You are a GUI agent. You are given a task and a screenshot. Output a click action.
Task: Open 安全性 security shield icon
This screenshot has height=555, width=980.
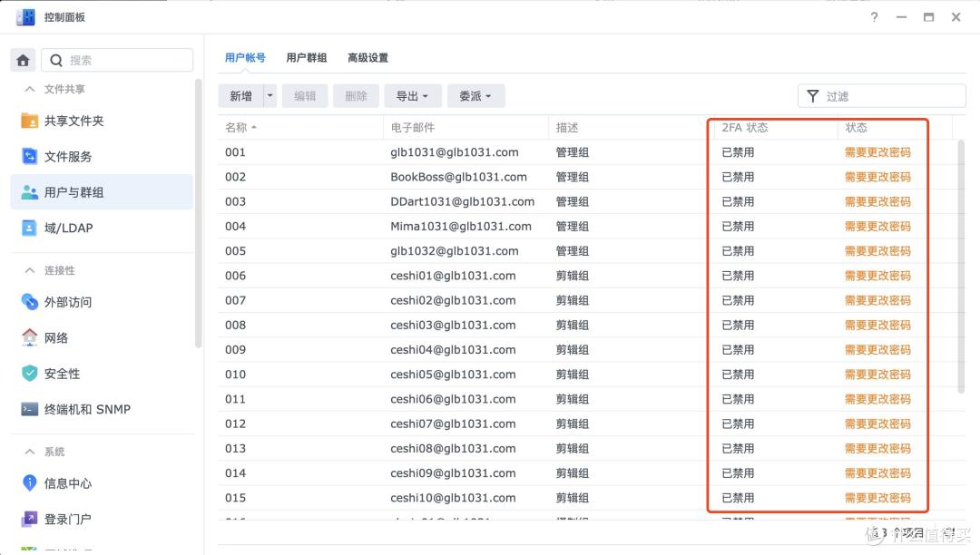(x=29, y=374)
